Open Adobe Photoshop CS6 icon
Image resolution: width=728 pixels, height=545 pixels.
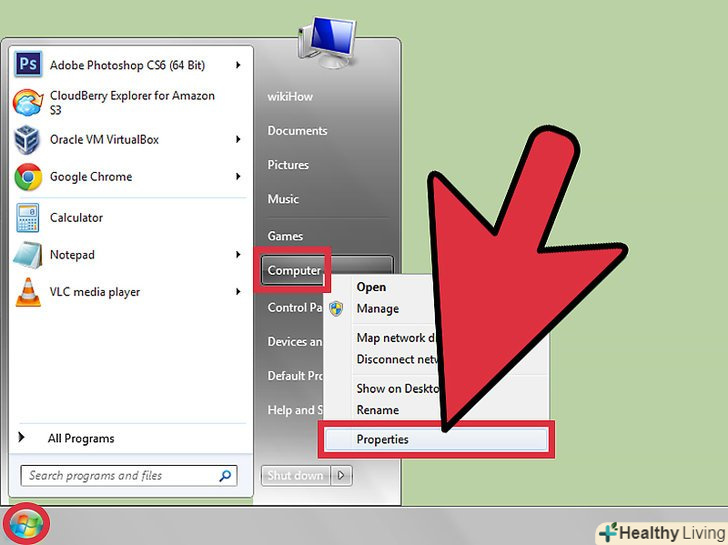pyautogui.click(x=28, y=64)
